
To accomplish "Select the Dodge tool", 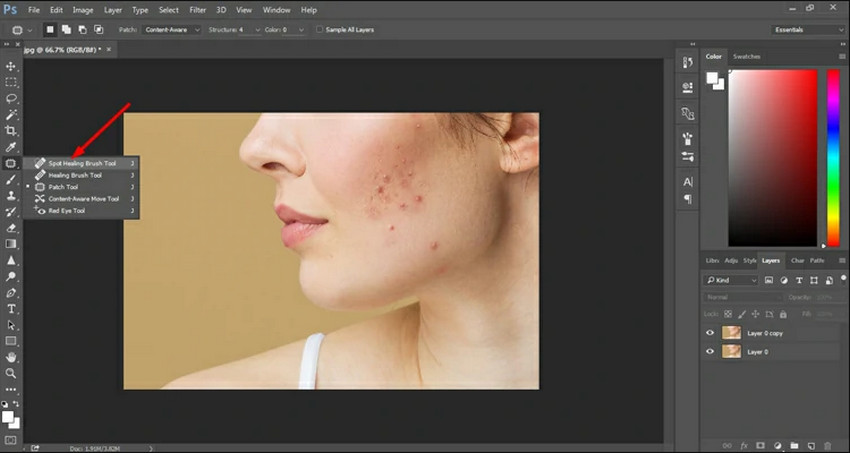I will [x=10, y=276].
